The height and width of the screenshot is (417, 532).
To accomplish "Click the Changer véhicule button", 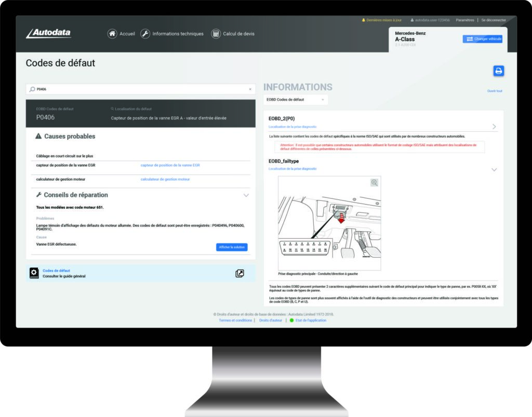I will 483,39.
